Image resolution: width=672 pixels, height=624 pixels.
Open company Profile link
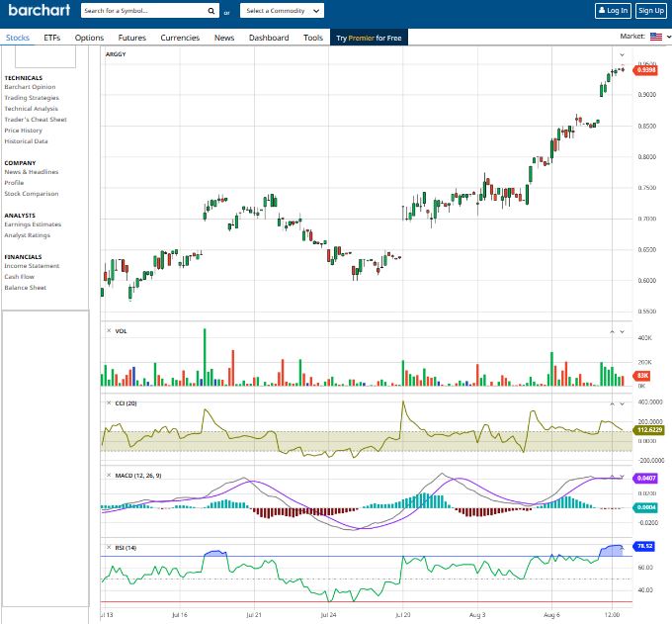(x=14, y=182)
